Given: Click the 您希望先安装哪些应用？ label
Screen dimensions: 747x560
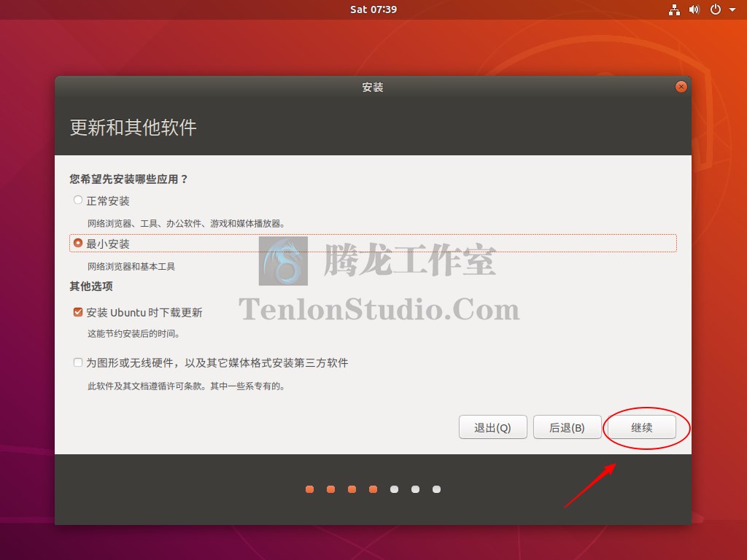Looking at the screenshot, I should point(128,179).
